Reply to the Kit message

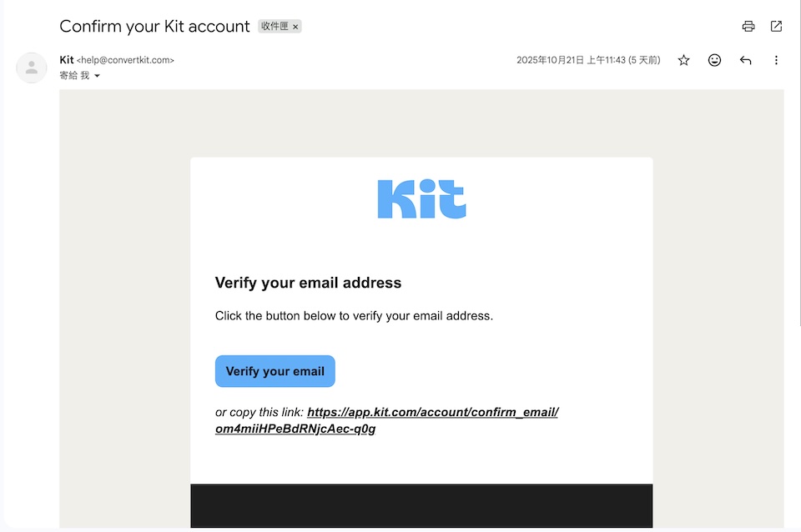[745, 60]
